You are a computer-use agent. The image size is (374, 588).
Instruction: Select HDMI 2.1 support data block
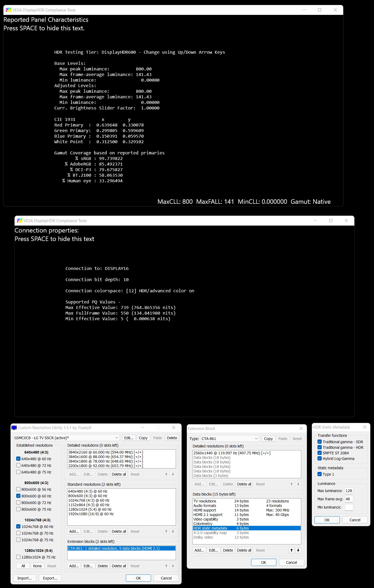[247, 514]
